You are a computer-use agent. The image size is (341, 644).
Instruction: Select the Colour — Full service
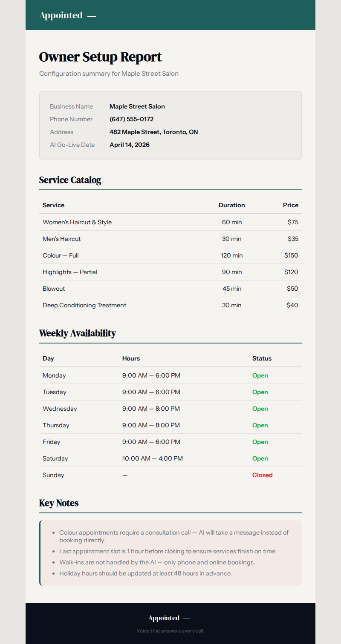61,255
